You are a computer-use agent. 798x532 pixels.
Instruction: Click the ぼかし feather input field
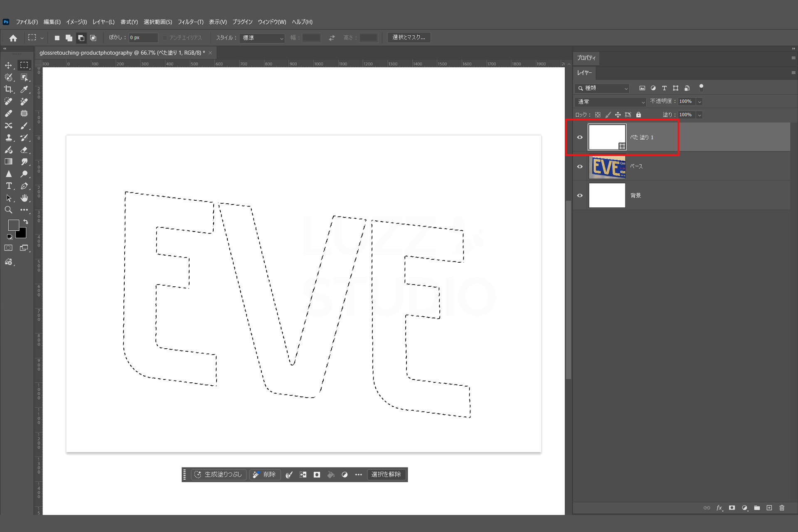click(x=143, y=38)
